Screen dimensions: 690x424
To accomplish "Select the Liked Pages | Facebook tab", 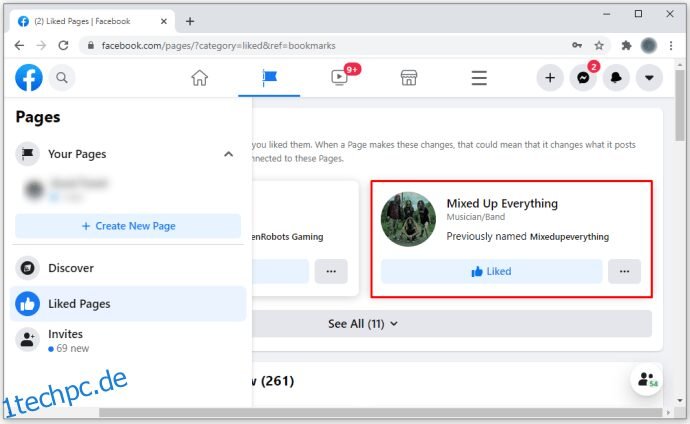I will pos(93,21).
